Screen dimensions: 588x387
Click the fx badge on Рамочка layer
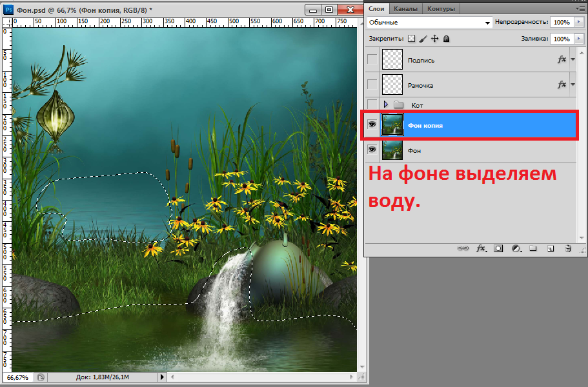[x=562, y=84]
